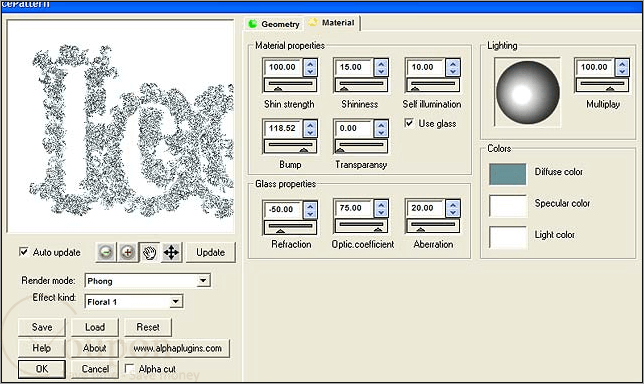Click the Self illumination slider
Image resolution: width=644 pixels, height=384 pixels.
click(433, 85)
